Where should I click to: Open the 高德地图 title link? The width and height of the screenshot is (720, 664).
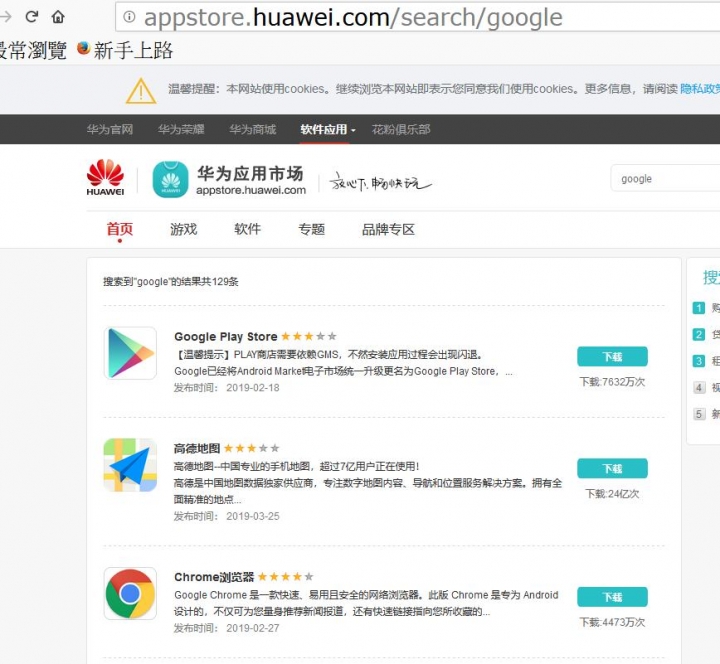(x=197, y=448)
